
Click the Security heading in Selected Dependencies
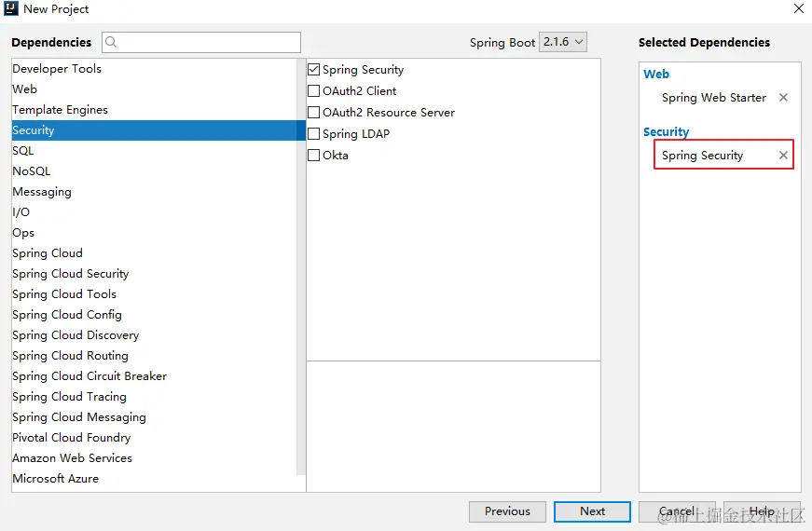click(666, 132)
